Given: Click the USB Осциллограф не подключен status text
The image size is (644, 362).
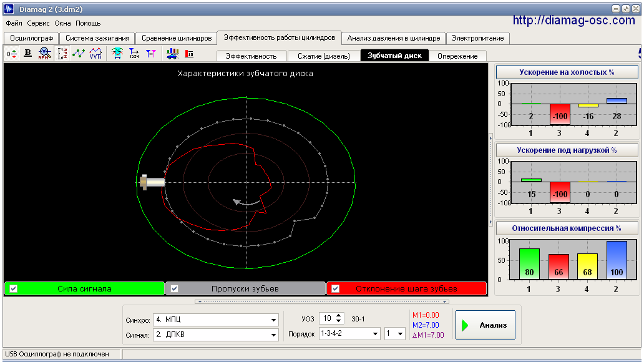Looking at the screenshot, I should (57, 354).
